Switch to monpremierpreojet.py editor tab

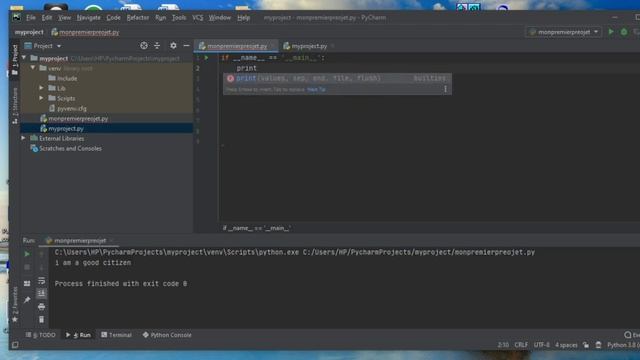point(237,46)
